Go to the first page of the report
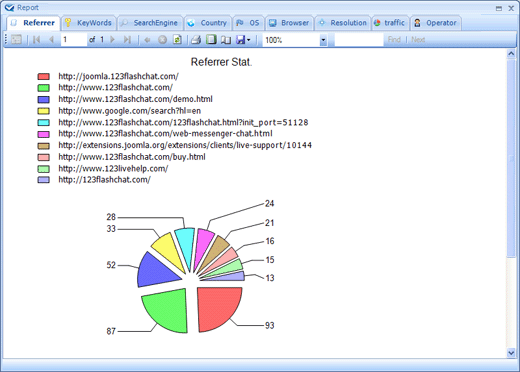Image resolution: width=520 pixels, height=372 pixels. (x=37, y=40)
